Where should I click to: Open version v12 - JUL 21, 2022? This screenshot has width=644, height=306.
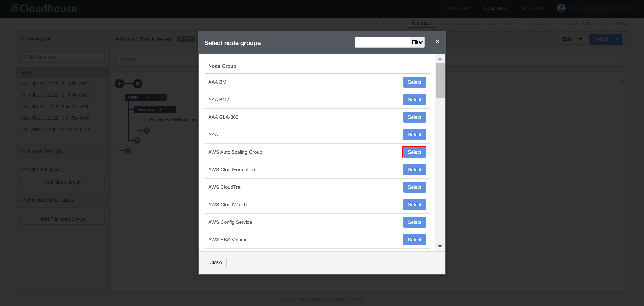tap(55, 118)
